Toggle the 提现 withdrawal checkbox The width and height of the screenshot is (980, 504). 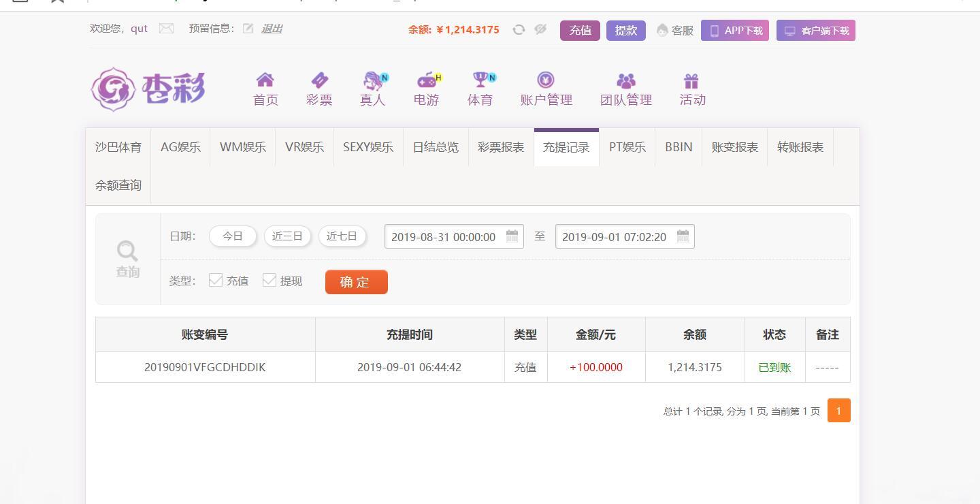coord(269,280)
